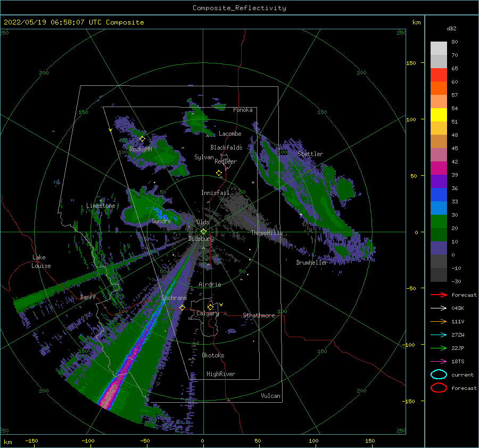Click the km unit label at top right
This screenshot has height=448, width=479.
[417, 22]
